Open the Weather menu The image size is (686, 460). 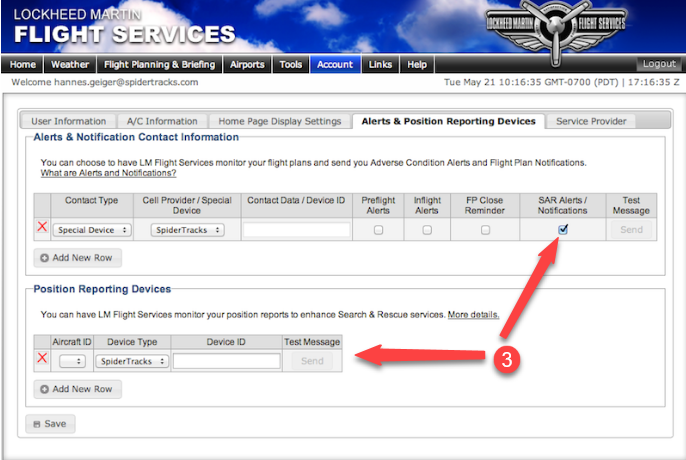coord(70,64)
